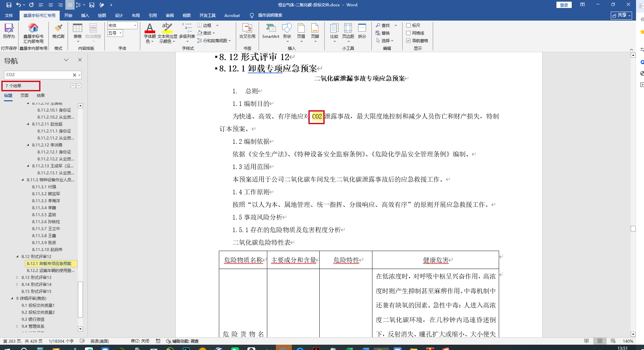Click the 共享 share button
This screenshot has width=644, height=350.
[x=621, y=16]
